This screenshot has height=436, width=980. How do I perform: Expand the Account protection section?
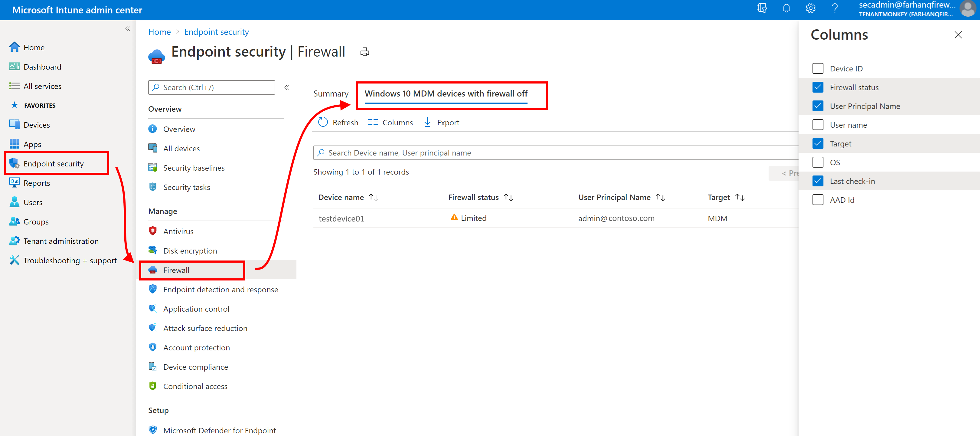coord(195,347)
